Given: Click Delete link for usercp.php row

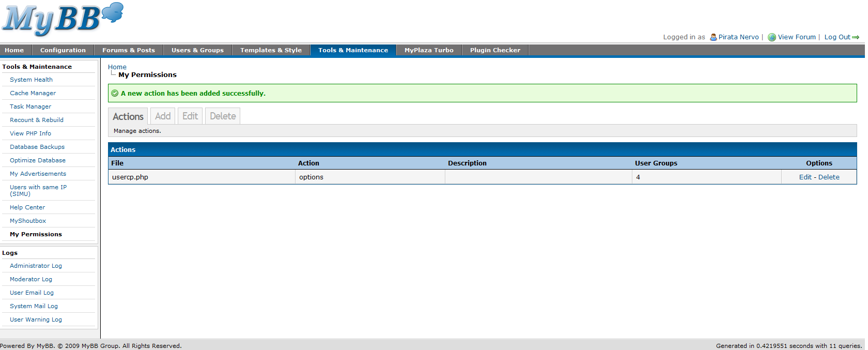Looking at the screenshot, I should 829,177.
